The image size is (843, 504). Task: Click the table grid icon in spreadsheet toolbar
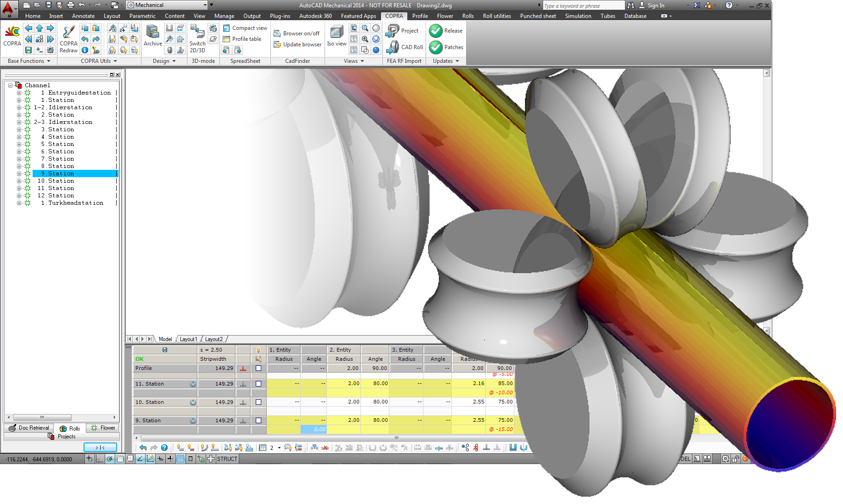point(263,448)
